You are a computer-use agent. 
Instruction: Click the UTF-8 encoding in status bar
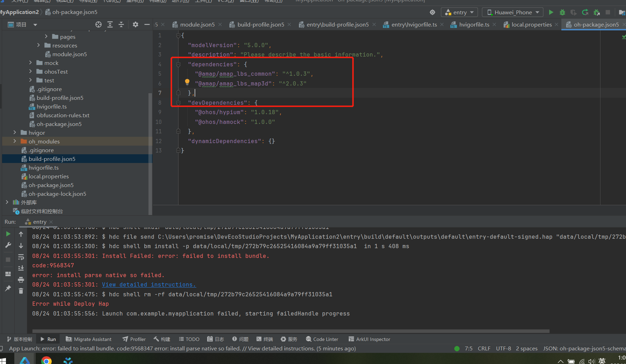point(503,349)
